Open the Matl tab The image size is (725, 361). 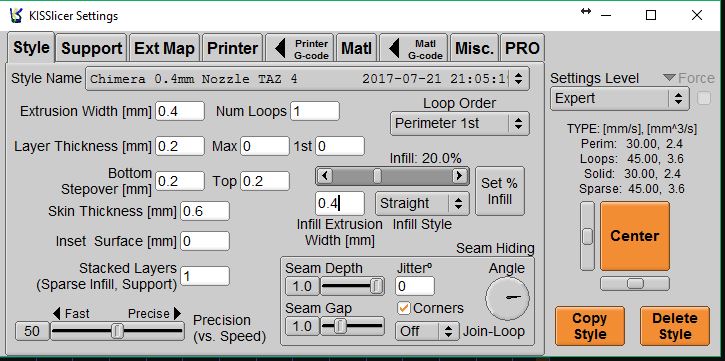tap(356, 48)
